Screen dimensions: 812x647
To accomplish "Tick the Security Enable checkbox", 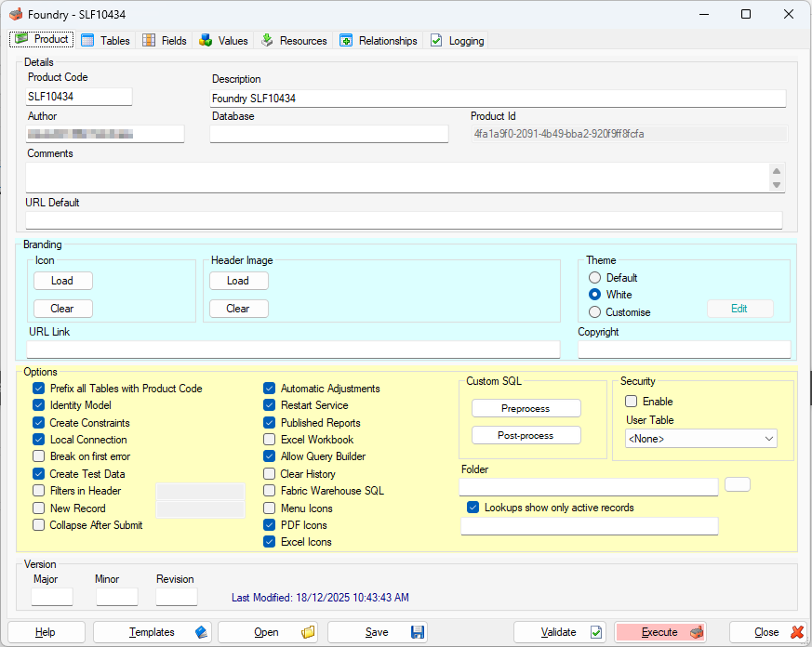I will tap(632, 402).
